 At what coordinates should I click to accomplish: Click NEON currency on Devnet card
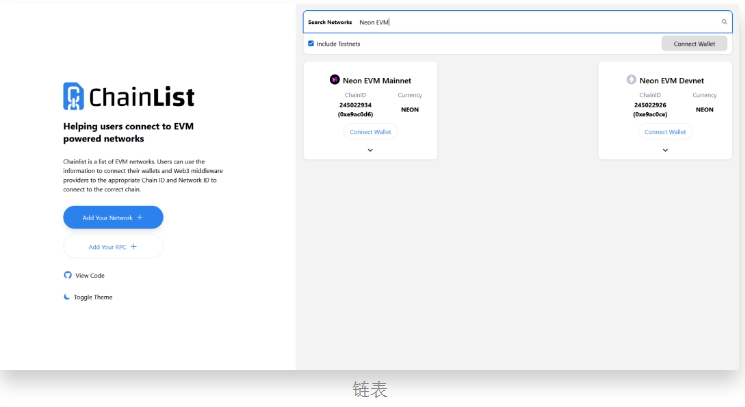point(705,110)
